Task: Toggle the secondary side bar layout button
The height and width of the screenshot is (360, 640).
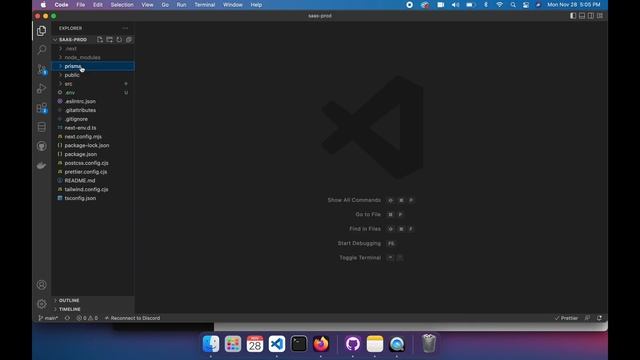Action: tap(591, 16)
